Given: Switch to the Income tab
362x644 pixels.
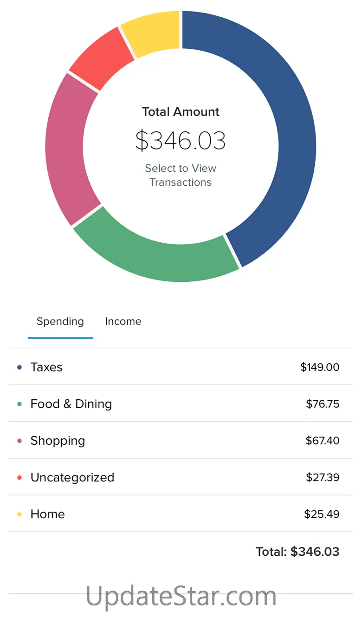Looking at the screenshot, I should pyautogui.click(x=123, y=322).
